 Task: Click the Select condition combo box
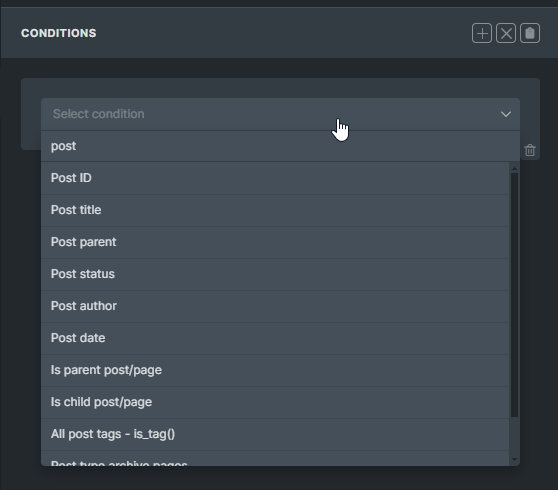pyautogui.click(x=280, y=114)
